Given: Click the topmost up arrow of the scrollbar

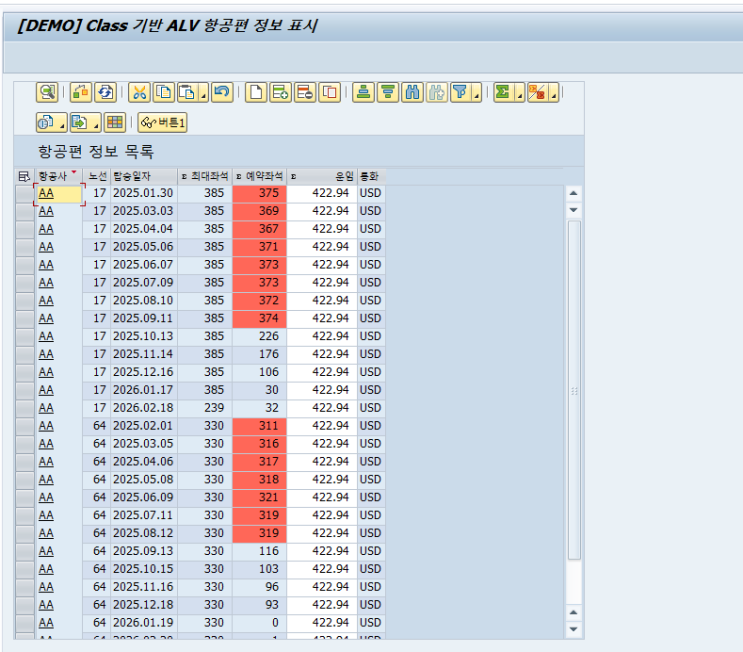Looking at the screenshot, I should point(573,193).
